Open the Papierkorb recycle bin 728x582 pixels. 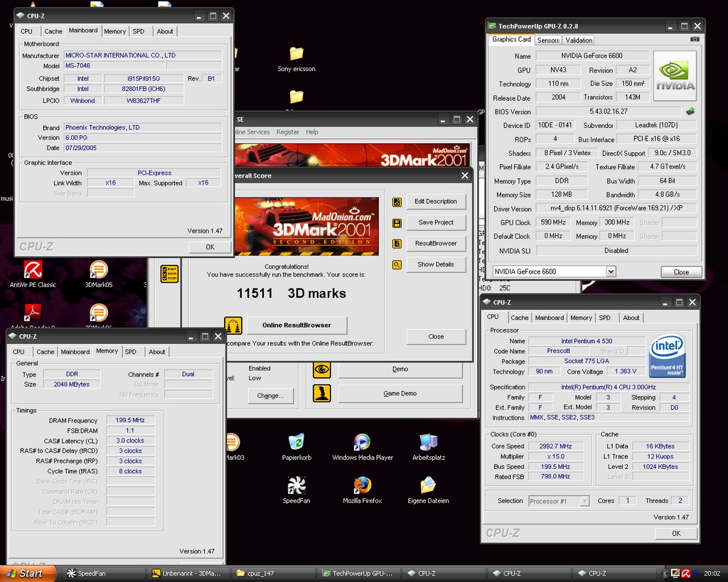click(296, 447)
